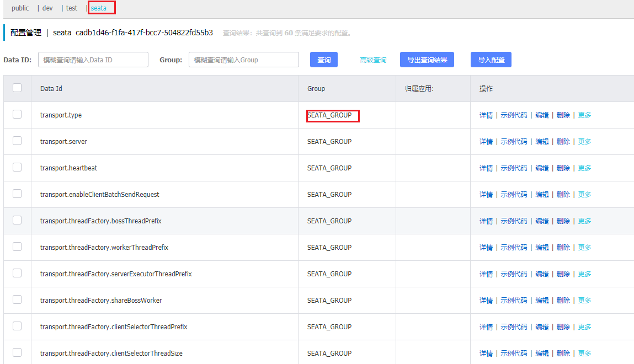Screen dimensions: 634x364
Task: Switch to the public namespace tab
Action: (20, 8)
